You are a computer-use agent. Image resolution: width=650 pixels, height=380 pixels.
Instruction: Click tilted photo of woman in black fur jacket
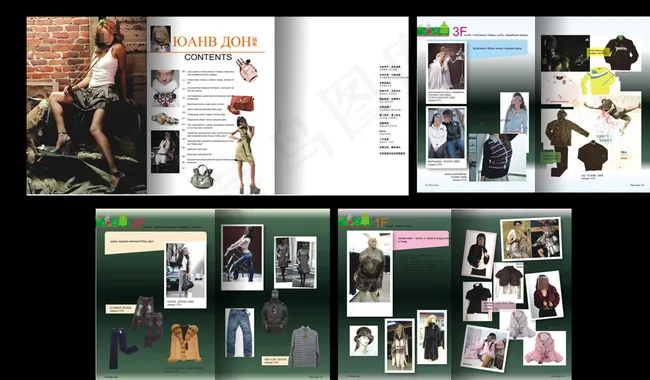(x=478, y=254)
